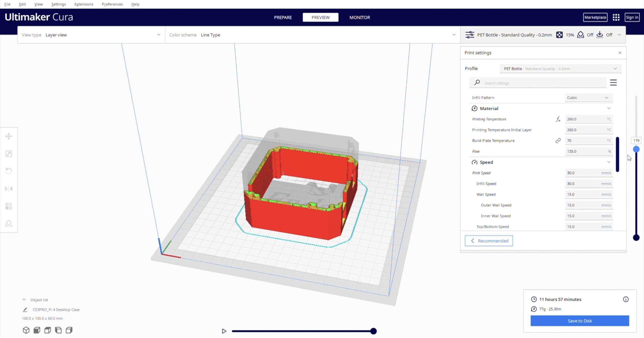Viewport: 644px width, 338px height.
Task: Play the layer simulation
Action: point(224,331)
